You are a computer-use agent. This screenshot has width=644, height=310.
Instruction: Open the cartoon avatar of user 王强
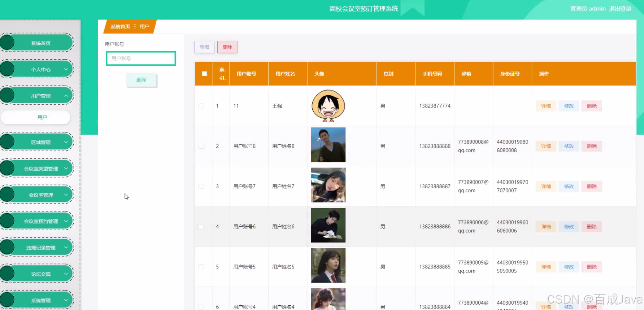click(328, 105)
